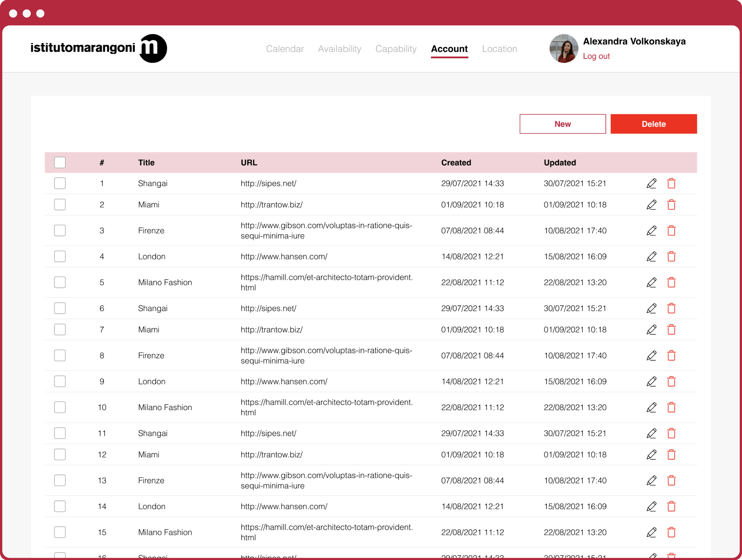
Task: Edit row 5 Milano Fashion
Action: click(651, 282)
